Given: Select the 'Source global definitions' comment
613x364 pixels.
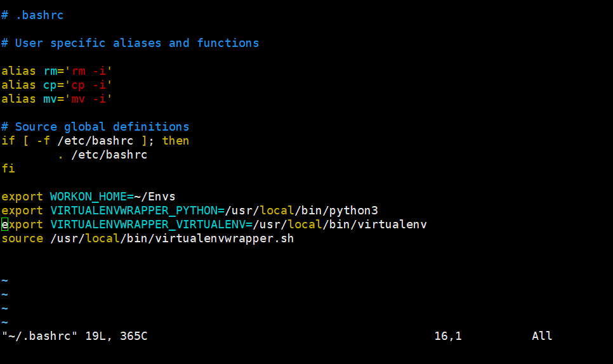Looking at the screenshot, I should point(102,127).
